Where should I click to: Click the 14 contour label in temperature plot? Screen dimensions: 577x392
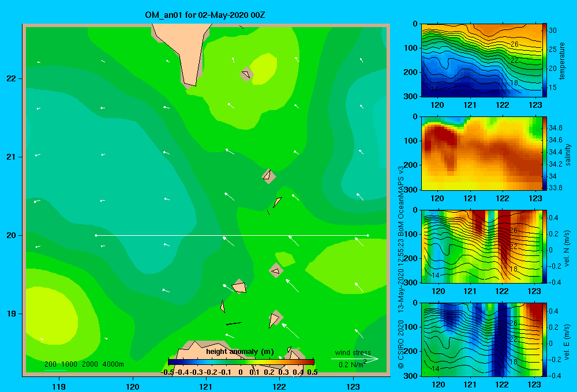pos(434,89)
